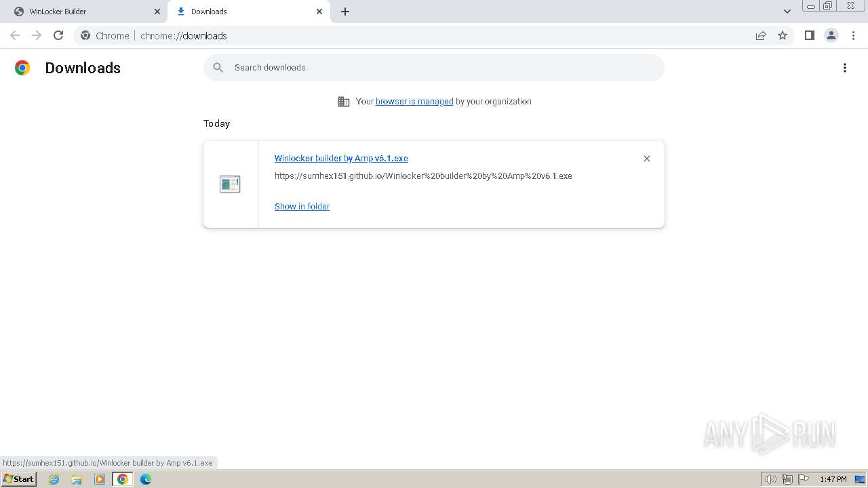868x488 pixels.
Task: Click the 1:47 PM system clock
Action: tap(833, 479)
